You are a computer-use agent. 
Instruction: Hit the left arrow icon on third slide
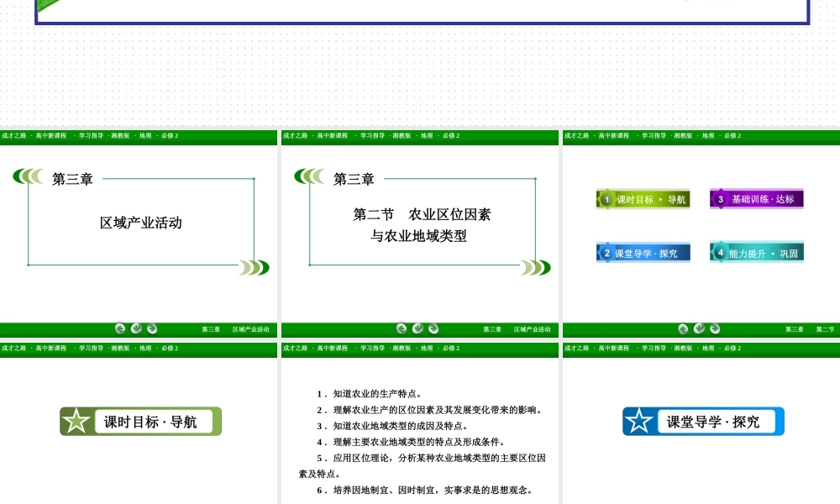(683, 328)
